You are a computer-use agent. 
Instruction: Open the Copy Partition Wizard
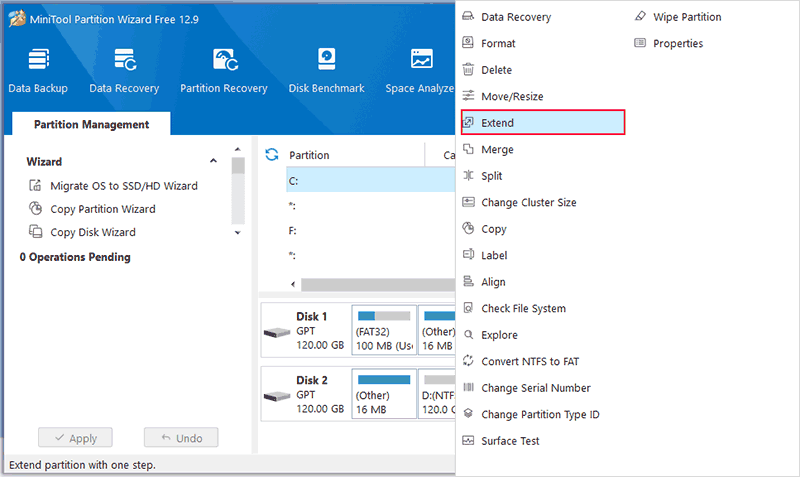(102, 209)
